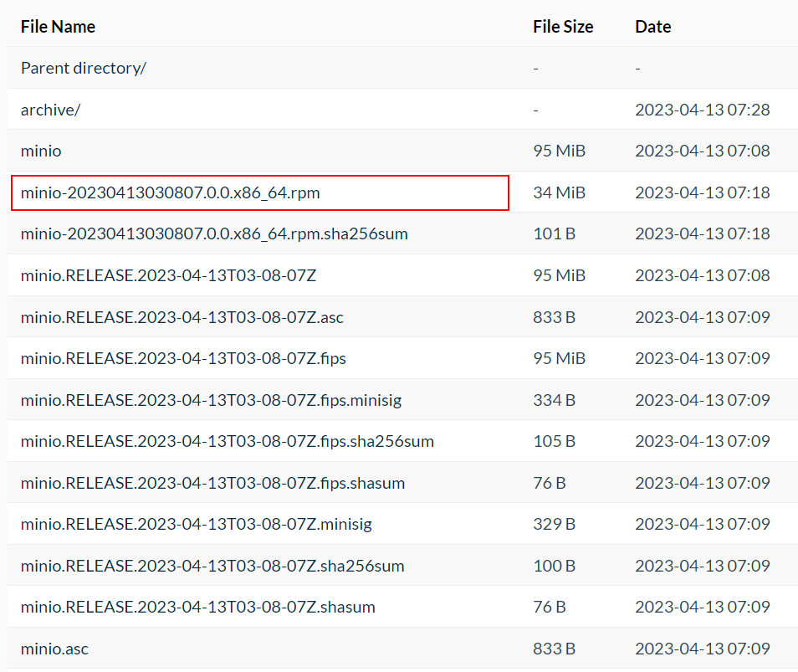
Task: Open minio.RELEASE.2023-04-13T03-08-07Z.minisig file
Action: tap(197, 524)
